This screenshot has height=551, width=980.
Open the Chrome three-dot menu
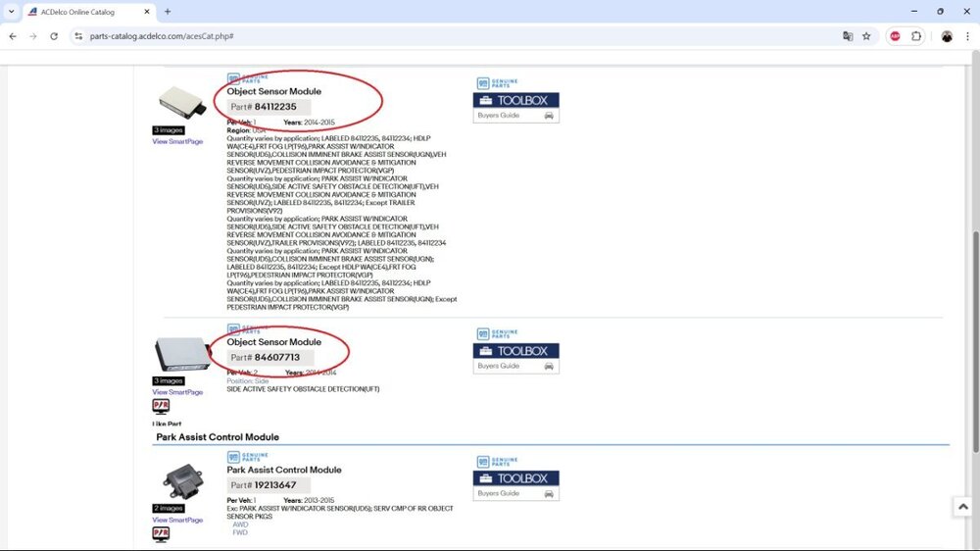pos(966,36)
